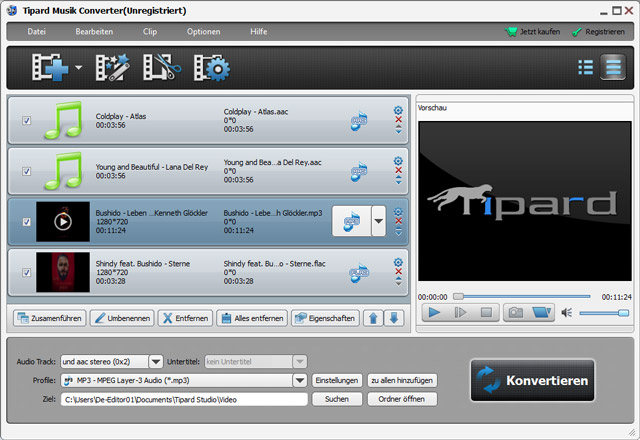
Task: Open the Bearbeiten menu
Action: 94,31
